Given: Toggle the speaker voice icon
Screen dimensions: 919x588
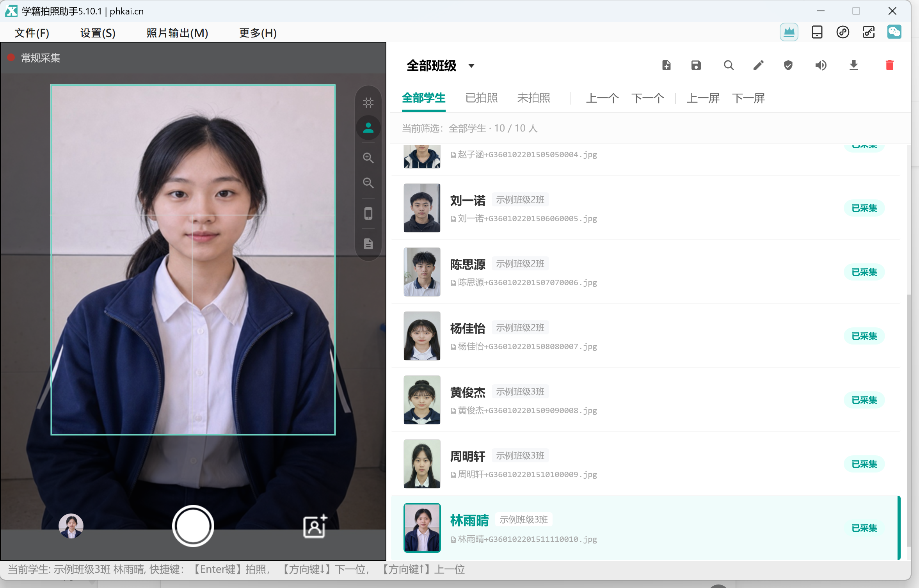Looking at the screenshot, I should [x=821, y=65].
